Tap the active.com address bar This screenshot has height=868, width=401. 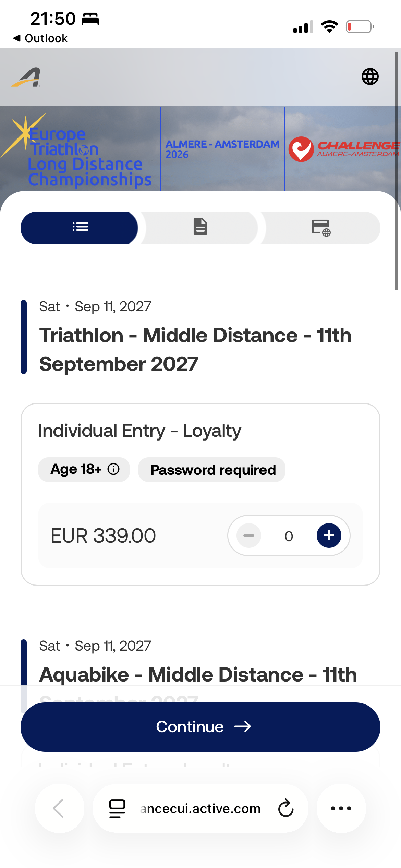(x=200, y=808)
